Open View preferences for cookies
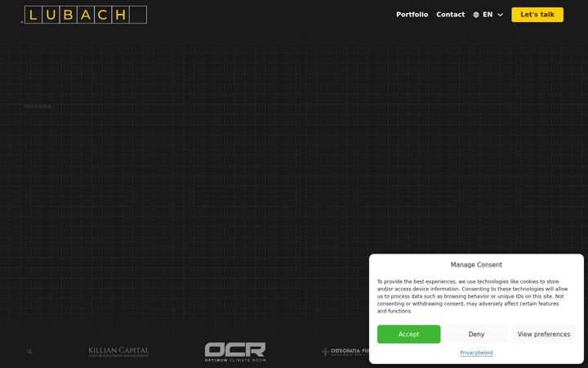This screenshot has height=368, width=588. (544, 334)
